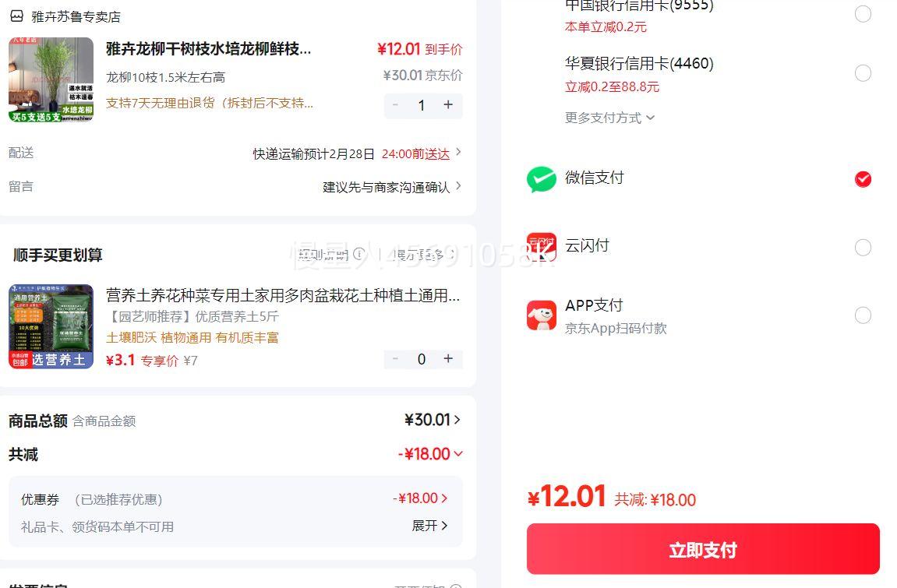
Task: Click the JD APP支付 logo icon
Action: [541, 315]
